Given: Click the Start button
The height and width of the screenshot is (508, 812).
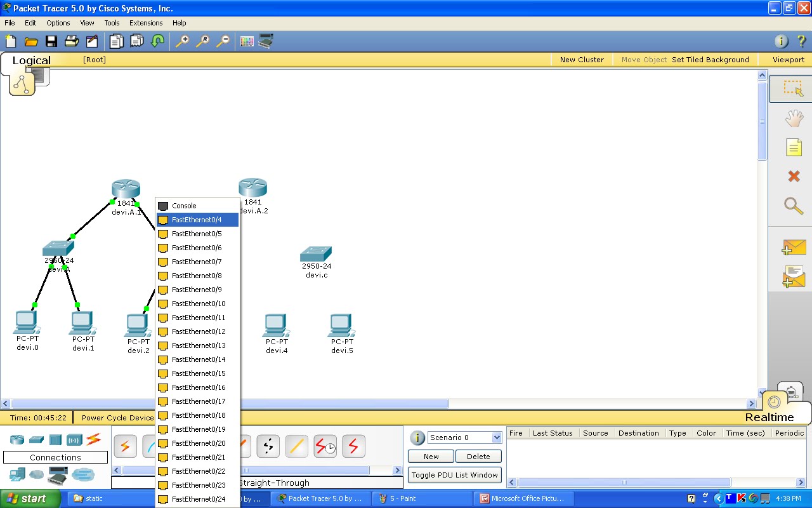Looking at the screenshot, I should 30,498.
